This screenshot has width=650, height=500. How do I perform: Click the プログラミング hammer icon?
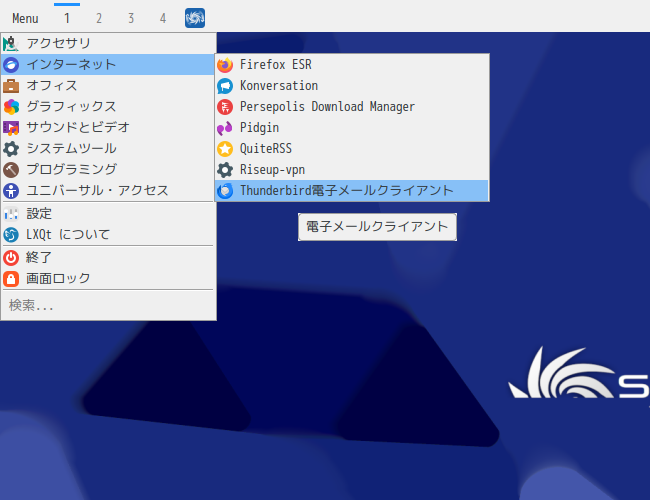(x=11, y=170)
